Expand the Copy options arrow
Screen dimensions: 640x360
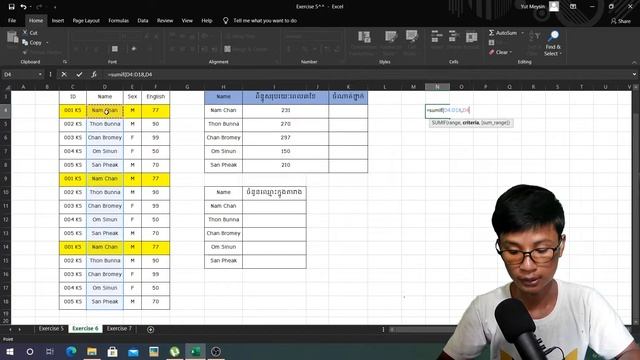pyautogui.click(x=47, y=43)
